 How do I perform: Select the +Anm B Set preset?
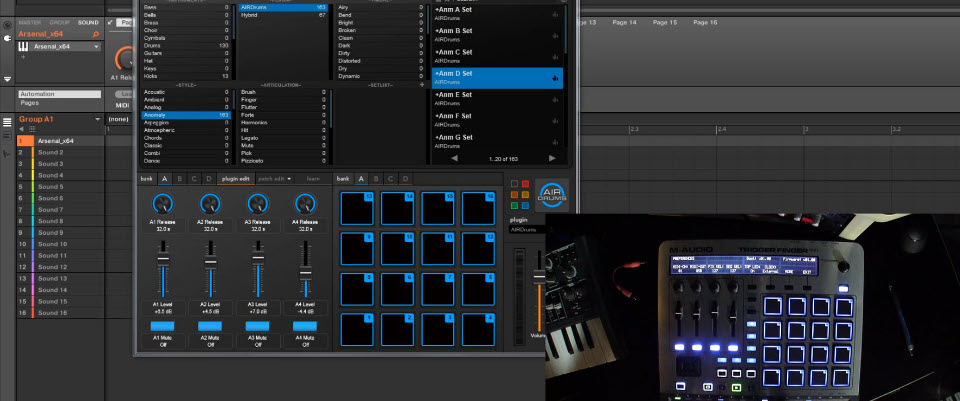coord(497,34)
